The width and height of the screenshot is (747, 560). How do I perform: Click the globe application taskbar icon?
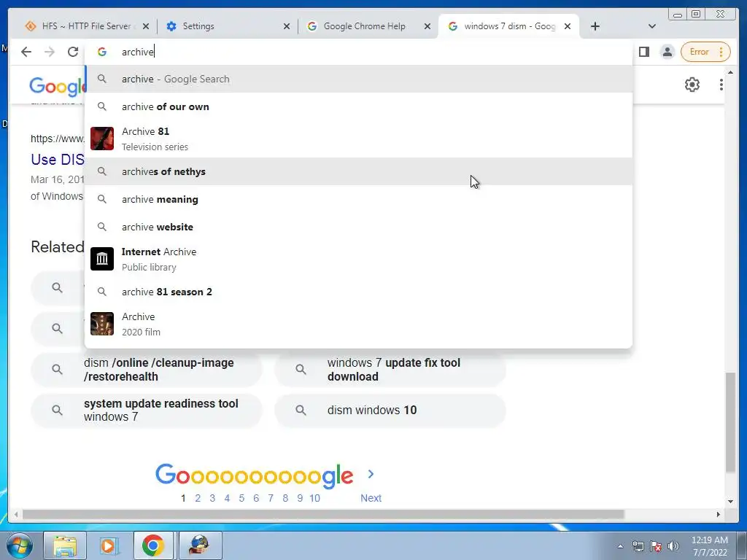[199, 545]
